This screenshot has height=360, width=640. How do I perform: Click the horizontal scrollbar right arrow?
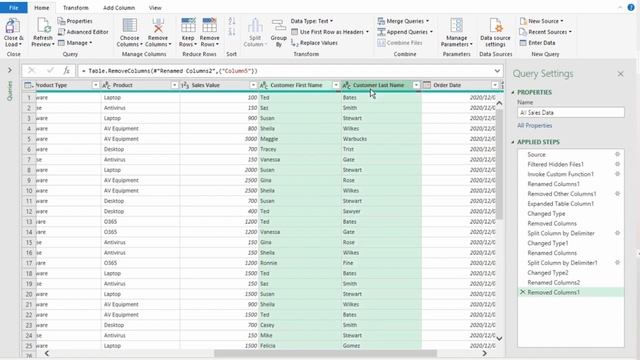pyautogui.click(x=484, y=353)
